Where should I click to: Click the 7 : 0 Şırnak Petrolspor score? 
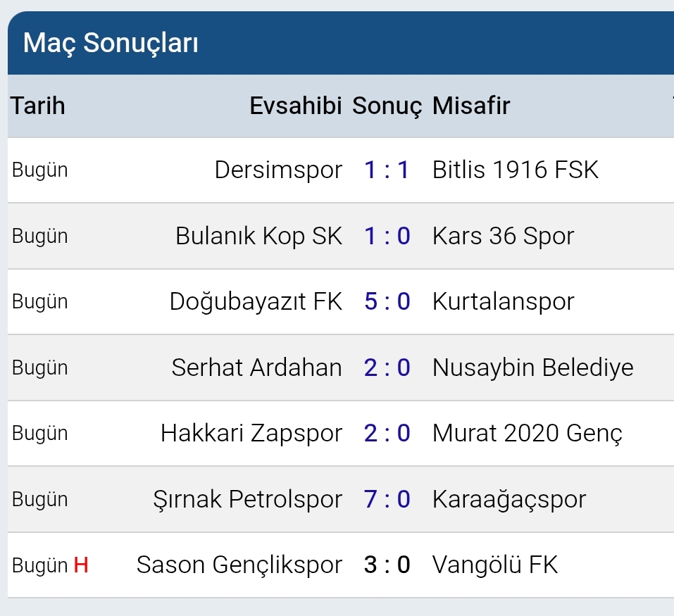click(387, 499)
